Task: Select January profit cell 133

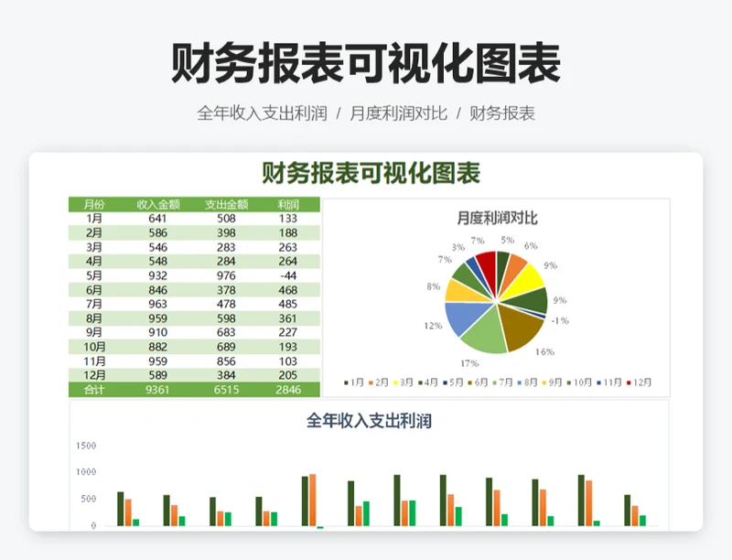Action: pyautogui.click(x=288, y=219)
